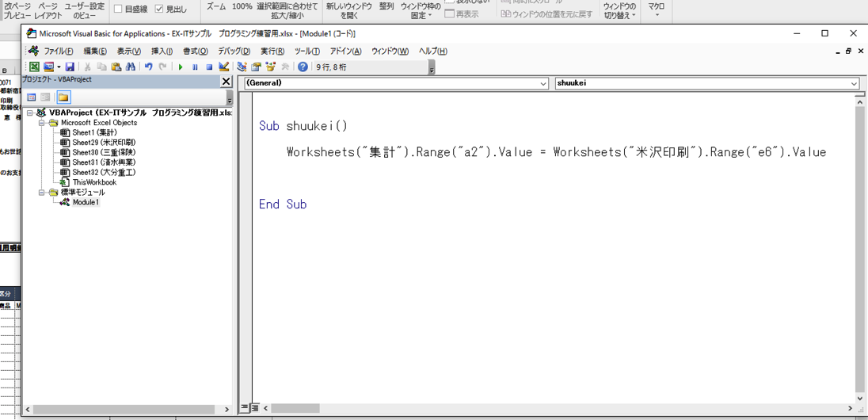
Task: Click the View Code icon in Project pane
Action: [x=32, y=97]
